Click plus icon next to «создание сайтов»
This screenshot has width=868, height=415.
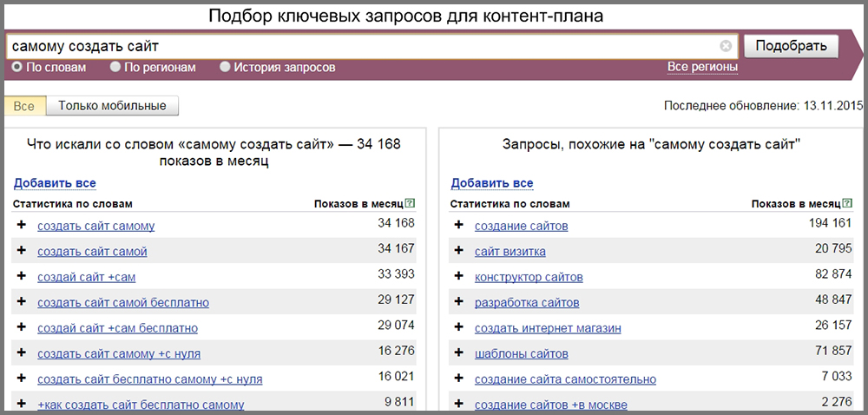click(x=458, y=226)
